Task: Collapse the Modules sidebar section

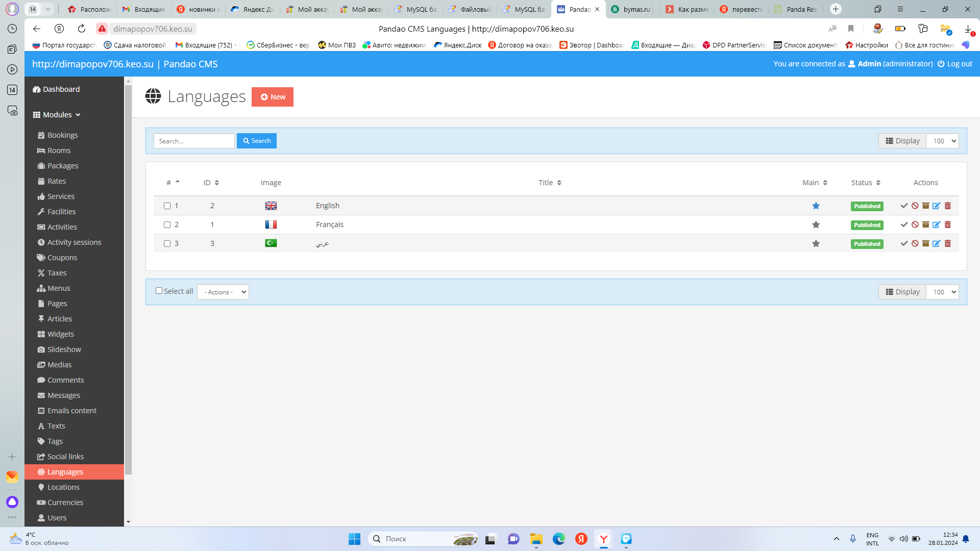Action: coord(57,115)
